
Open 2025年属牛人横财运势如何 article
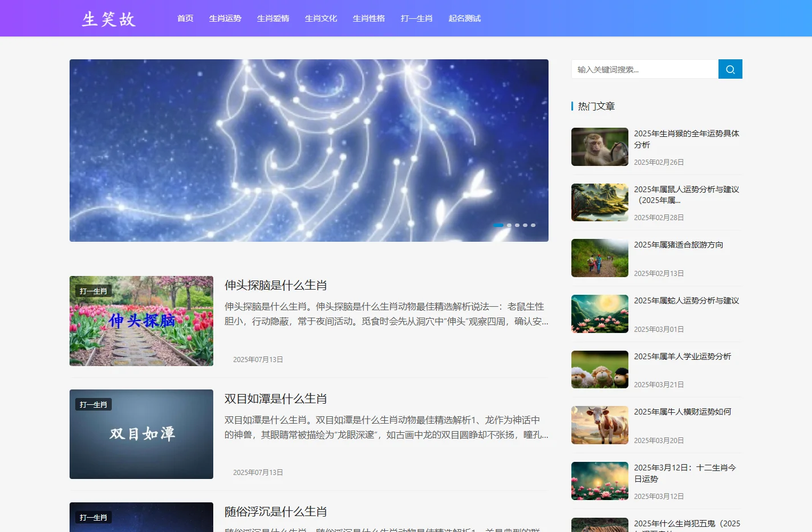pos(683,412)
